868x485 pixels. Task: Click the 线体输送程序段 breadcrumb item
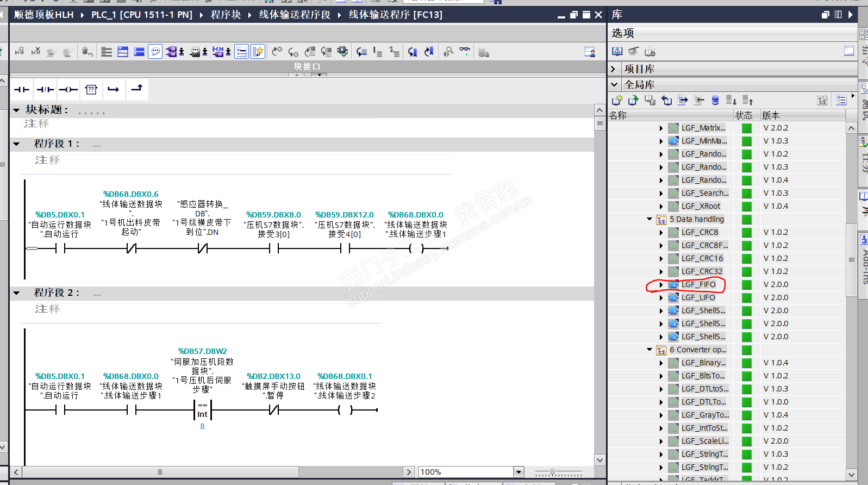pos(295,15)
